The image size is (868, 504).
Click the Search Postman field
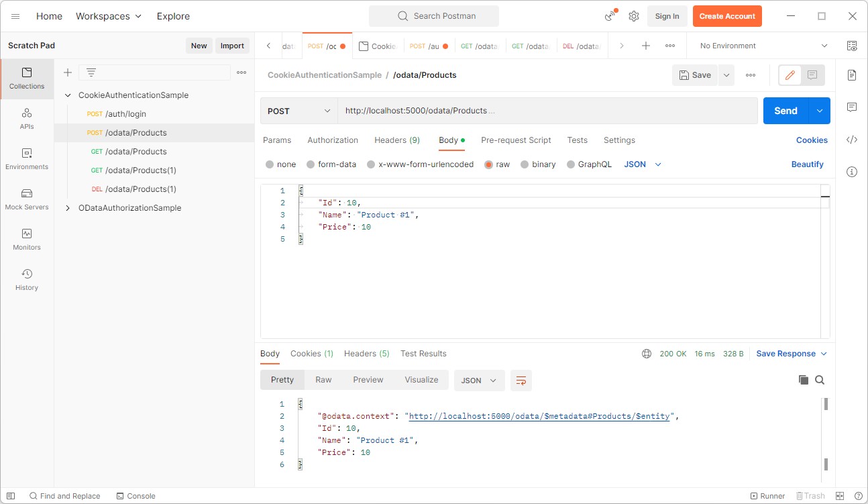[434, 16]
